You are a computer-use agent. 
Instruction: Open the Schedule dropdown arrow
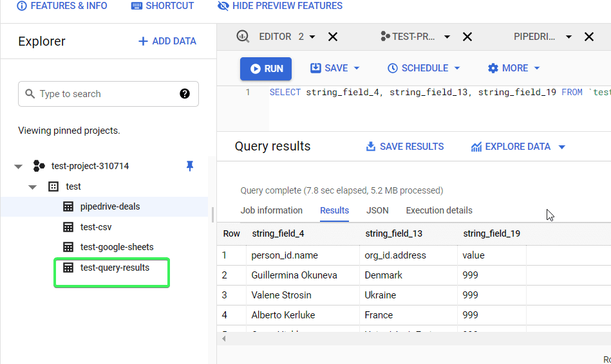pyautogui.click(x=457, y=68)
